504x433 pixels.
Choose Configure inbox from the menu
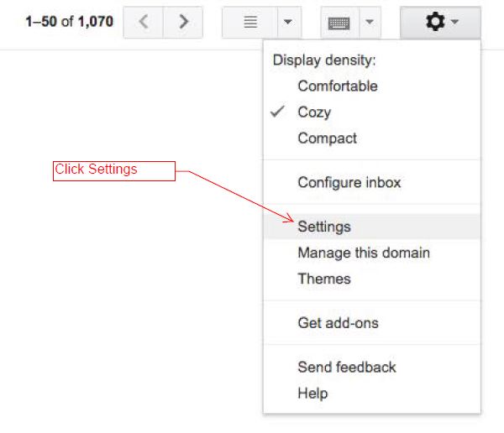349,182
